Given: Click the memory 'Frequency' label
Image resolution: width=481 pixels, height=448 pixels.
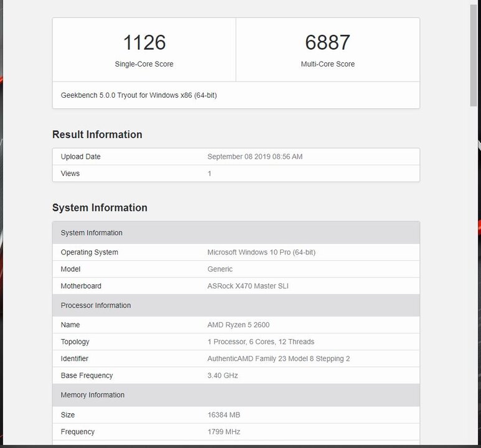Looking at the screenshot, I should (x=78, y=432).
